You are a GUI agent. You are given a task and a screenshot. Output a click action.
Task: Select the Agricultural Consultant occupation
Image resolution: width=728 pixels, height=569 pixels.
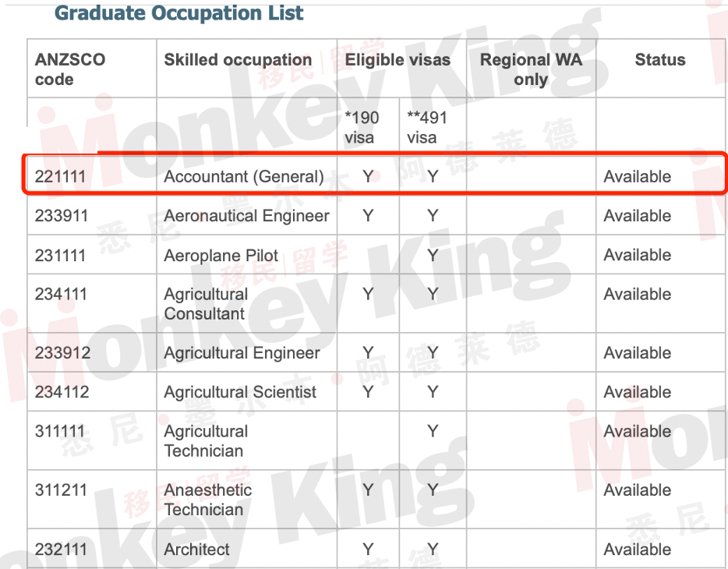[206, 304]
